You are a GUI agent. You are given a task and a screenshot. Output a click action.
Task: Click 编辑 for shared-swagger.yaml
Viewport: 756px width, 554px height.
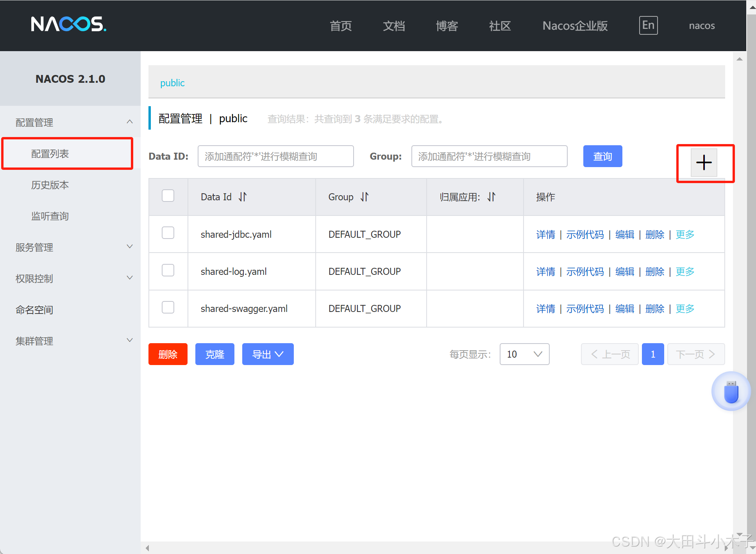[x=625, y=308]
